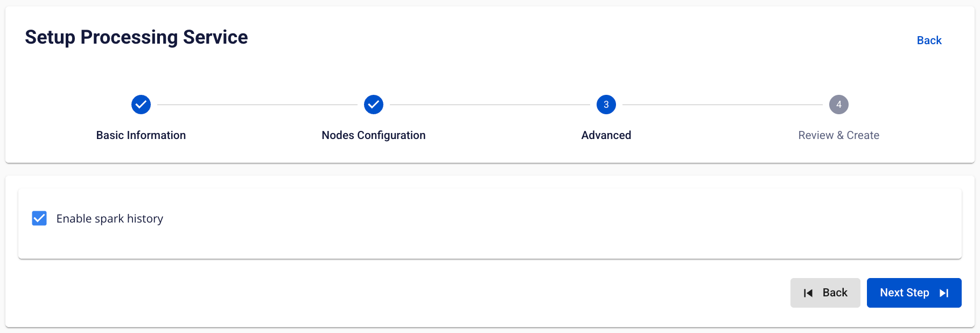The width and height of the screenshot is (980, 333).
Task: Click the skip-next icon in Next Step button
Action: coord(944,293)
